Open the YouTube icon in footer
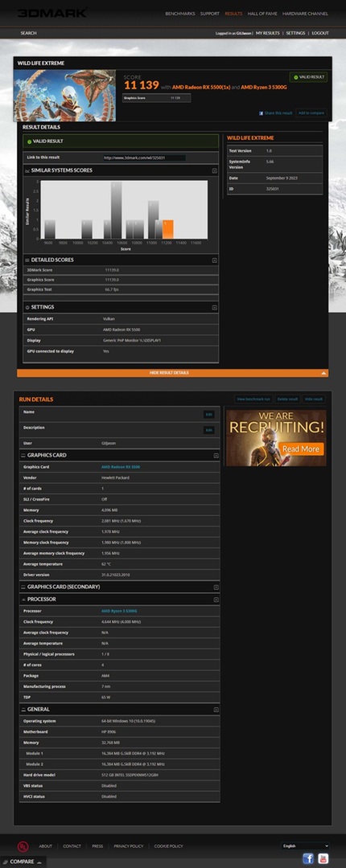The image size is (346, 868). pyautogui.click(x=323, y=858)
